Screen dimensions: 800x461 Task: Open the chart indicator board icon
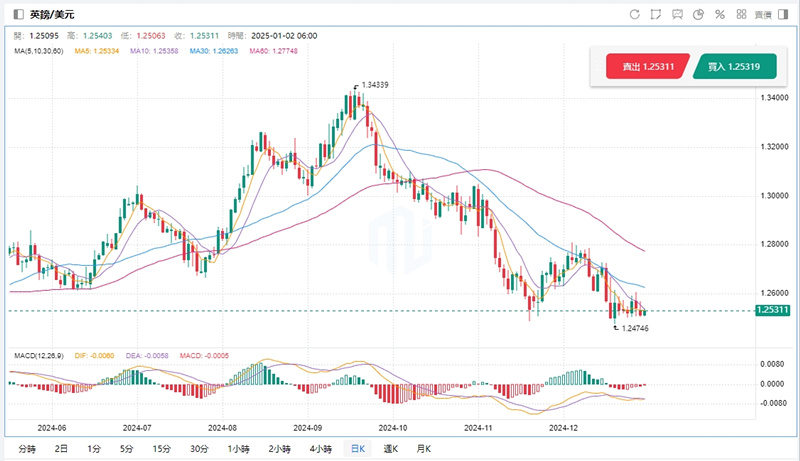point(678,15)
